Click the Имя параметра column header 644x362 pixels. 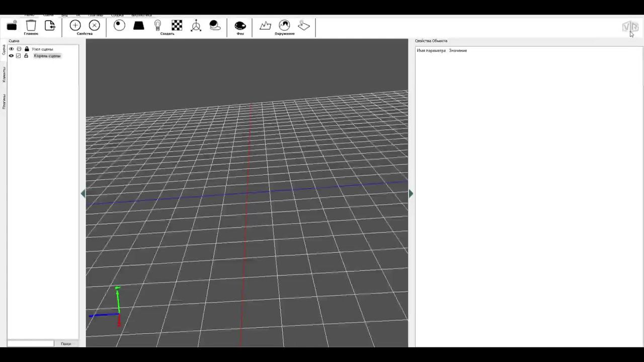tap(431, 51)
